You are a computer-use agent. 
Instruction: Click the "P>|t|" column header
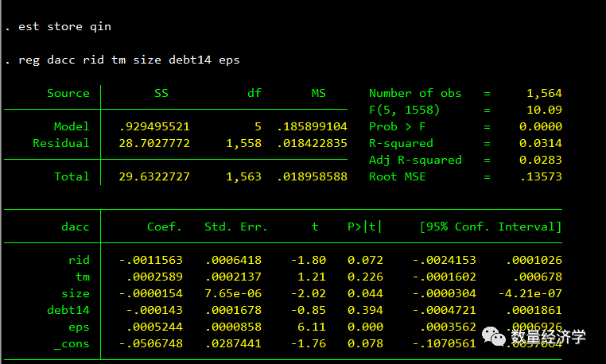[364, 227]
